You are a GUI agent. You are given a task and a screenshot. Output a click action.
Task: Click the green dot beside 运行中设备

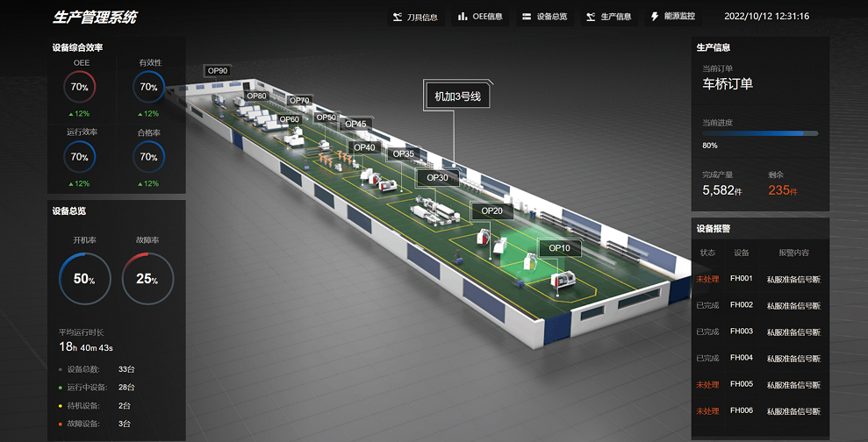tap(61, 387)
